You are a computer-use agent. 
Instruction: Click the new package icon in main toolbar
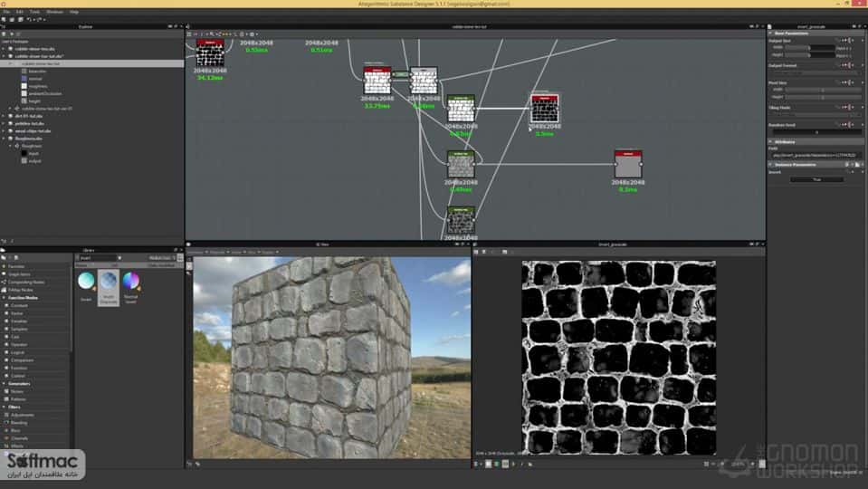[x=5, y=19]
